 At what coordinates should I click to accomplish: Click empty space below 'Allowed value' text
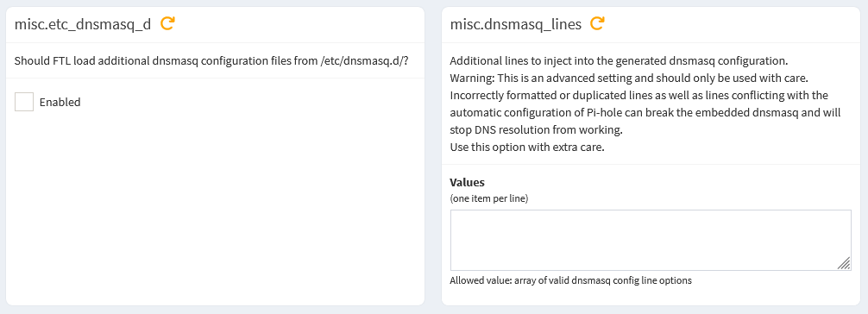pyautogui.click(x=651, y=296)
